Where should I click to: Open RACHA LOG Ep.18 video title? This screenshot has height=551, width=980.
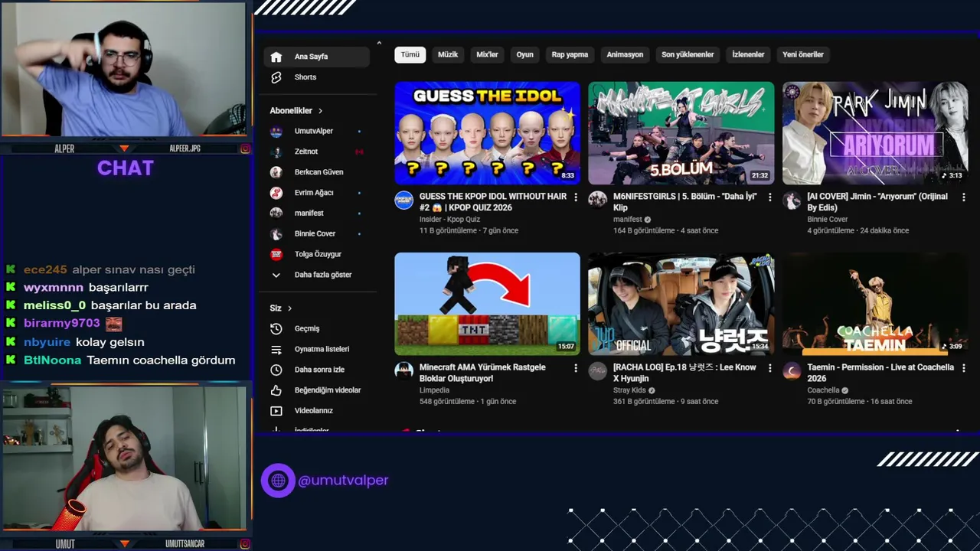point(684,373)
